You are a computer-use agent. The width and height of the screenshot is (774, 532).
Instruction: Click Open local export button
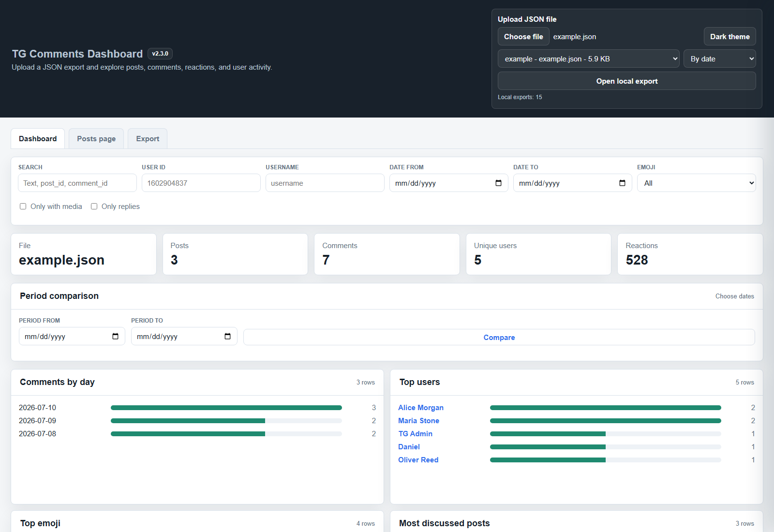(x=627, y=81)
